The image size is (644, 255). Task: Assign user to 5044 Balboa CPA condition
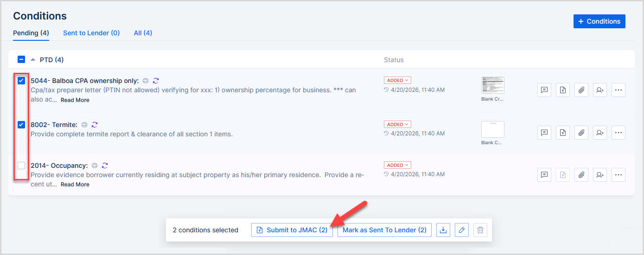(599, 90)
